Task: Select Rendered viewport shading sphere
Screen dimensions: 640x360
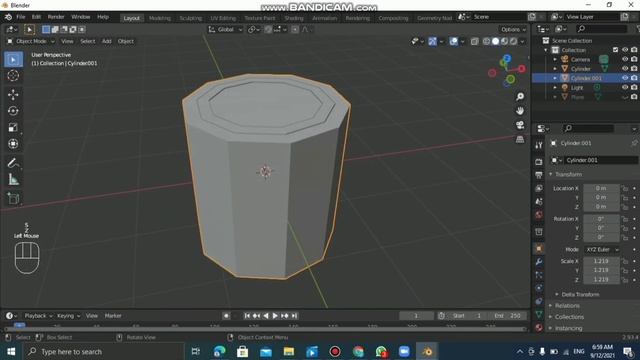Action: [513, 41]
